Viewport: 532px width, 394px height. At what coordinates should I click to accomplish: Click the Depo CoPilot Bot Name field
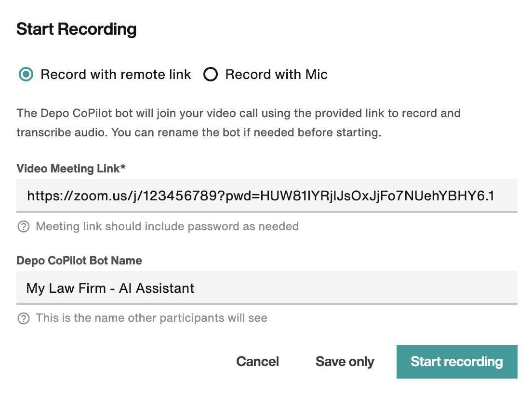(x=266, y=288)
